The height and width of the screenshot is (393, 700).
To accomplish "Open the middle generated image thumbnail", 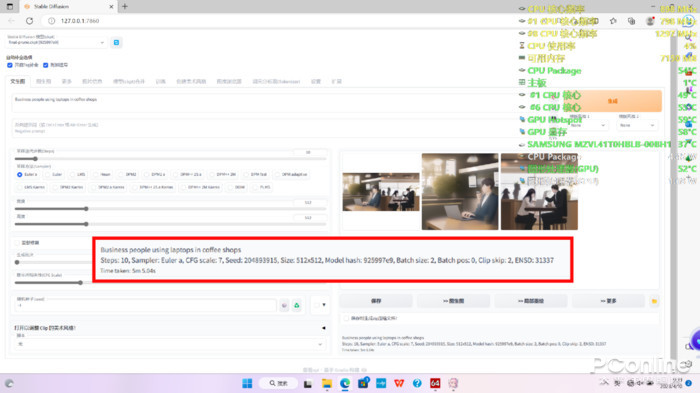I will click(460, 192).
